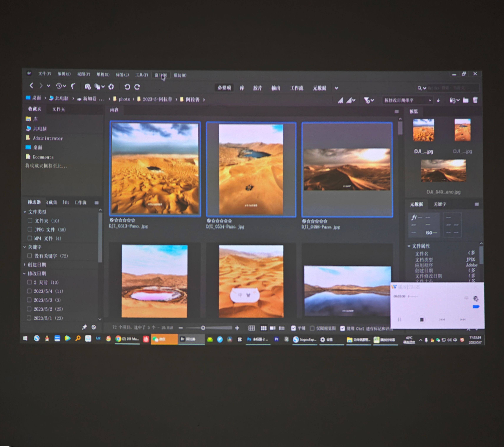Viewport: 504px width, 447px height.
Task: Click the thumbnail zoom plus button
Action: pos(237,328)
